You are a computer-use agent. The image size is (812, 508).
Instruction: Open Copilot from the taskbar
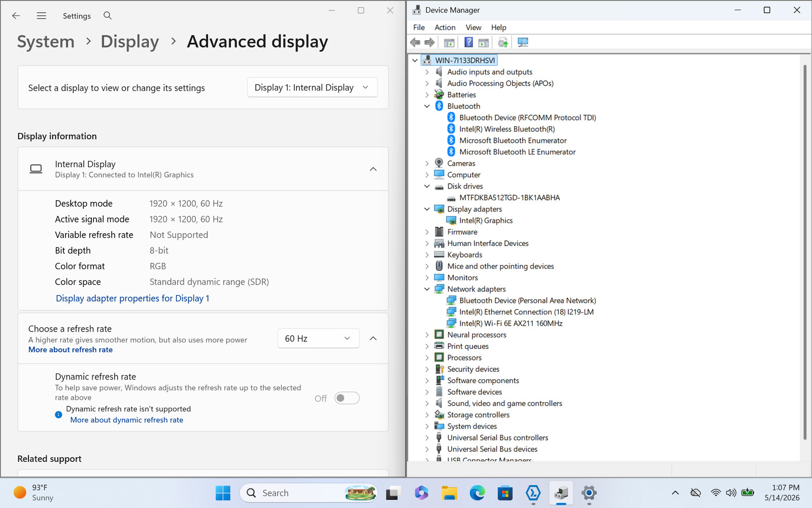pos(421,493)
